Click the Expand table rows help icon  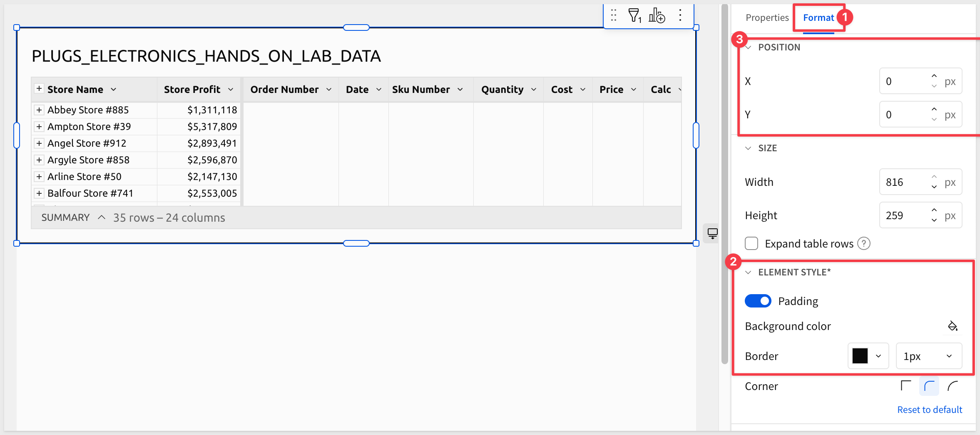[864, 243]
